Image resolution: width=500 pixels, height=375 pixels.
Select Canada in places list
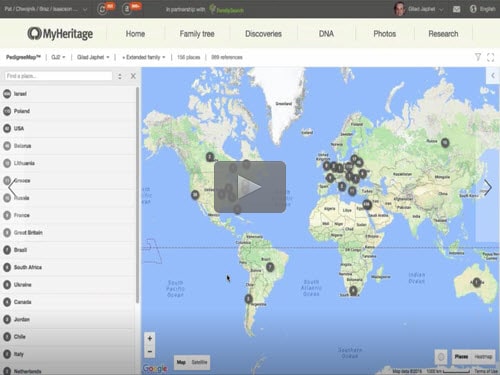68,302
